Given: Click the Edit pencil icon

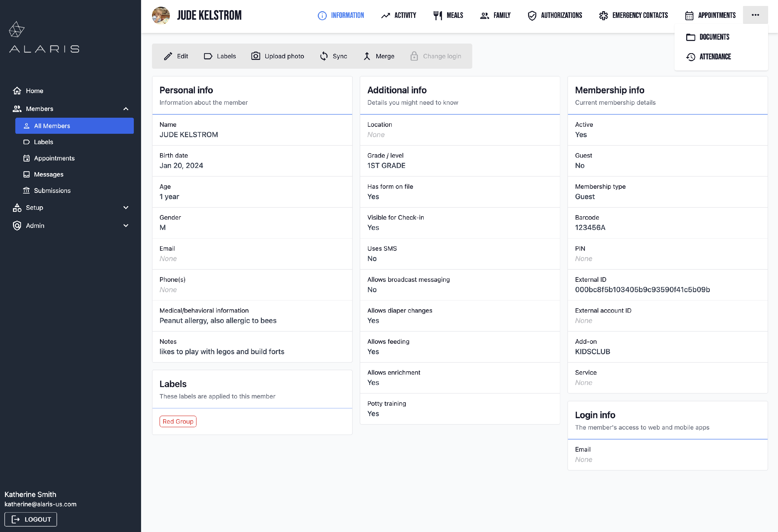Looking at the screenshot, I should click(x=168, y=56).
